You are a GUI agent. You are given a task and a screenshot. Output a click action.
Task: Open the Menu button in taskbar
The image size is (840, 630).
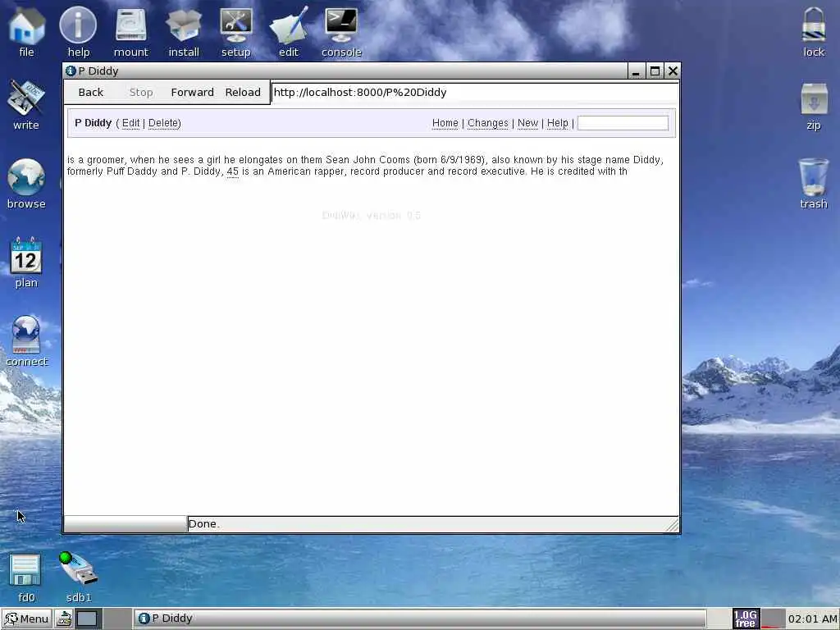(27, 619)
